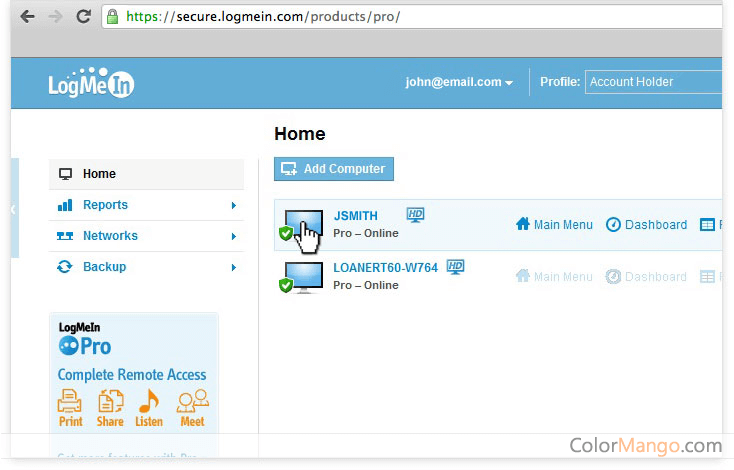734x470 pixels.
Task: Click the Backup sync arrows icon
Action: coord(65,267)
